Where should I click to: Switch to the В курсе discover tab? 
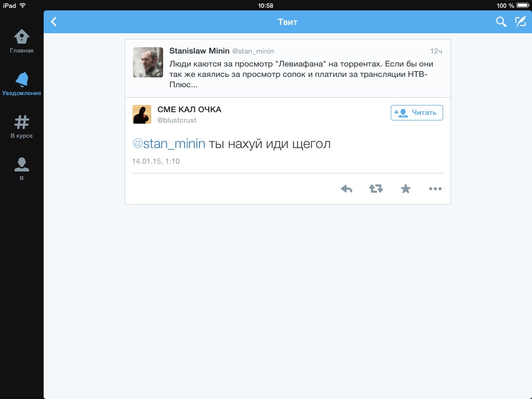click(x=21, y=127)
